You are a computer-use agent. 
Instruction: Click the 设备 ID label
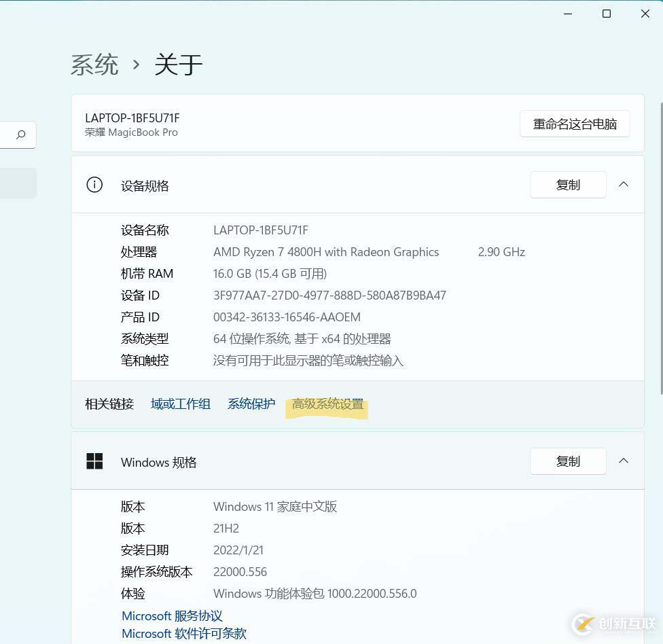140,295
